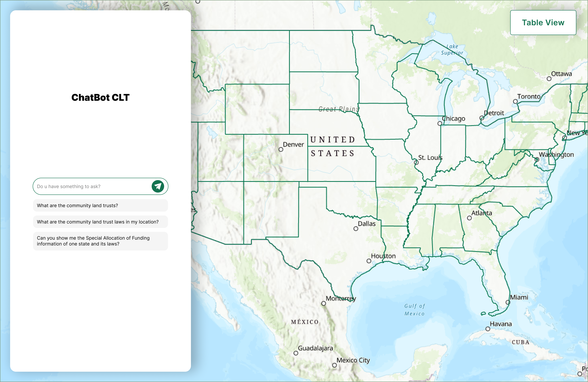This screenshot has width=588, height=382.
Task: Click the UNITED STATES map label
Action: (332, 146)
